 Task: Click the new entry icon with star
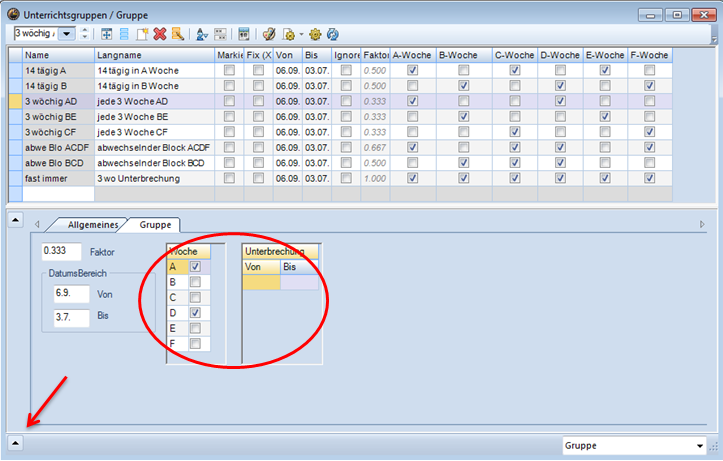pos(141,33)
